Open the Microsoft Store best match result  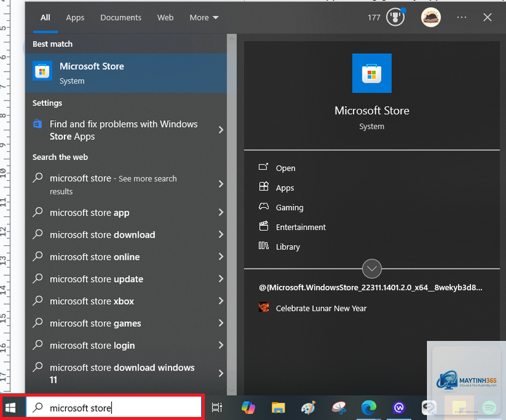(x=126, y=73)
